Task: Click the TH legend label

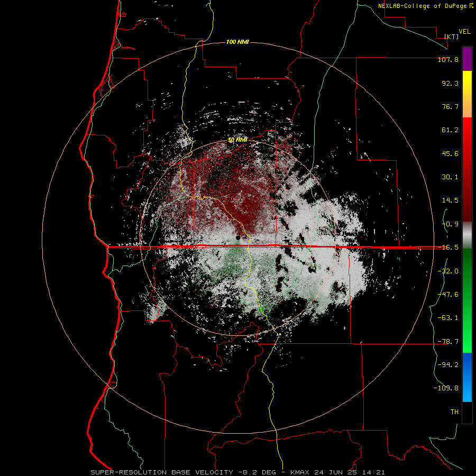Action: coord(454,412)
